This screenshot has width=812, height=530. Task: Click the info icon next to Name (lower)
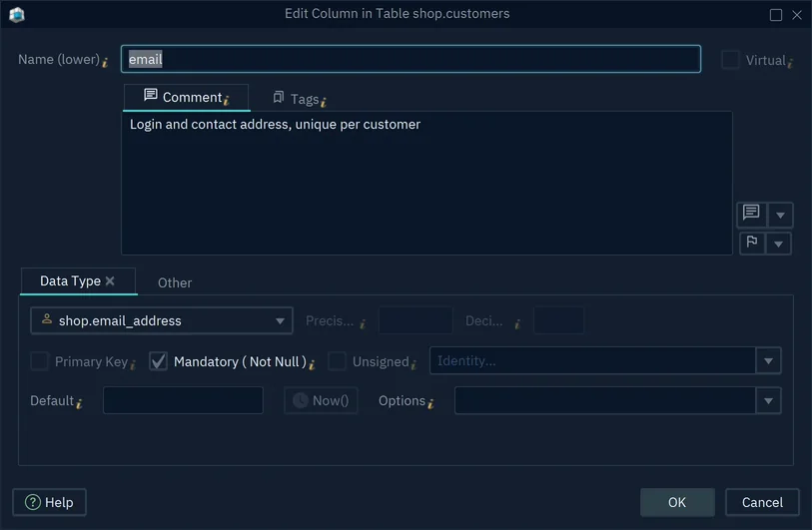pyautogui.click(x=105, y=63)
